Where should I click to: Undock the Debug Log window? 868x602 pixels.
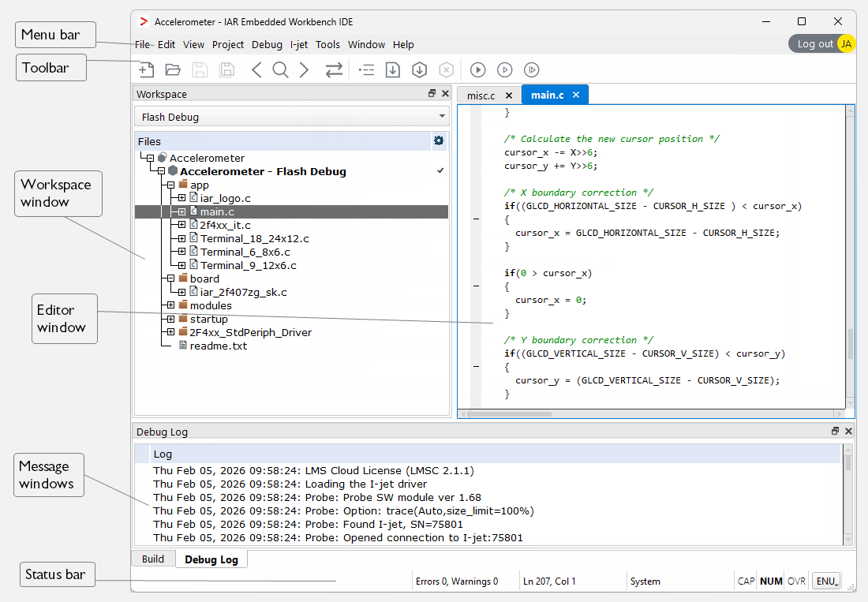pyautogui.click(x=836, y=431)
